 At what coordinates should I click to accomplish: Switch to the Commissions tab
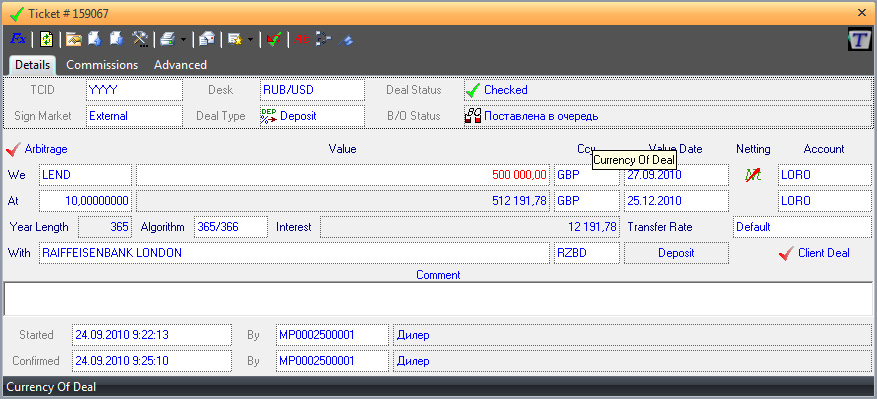(102, 65)
